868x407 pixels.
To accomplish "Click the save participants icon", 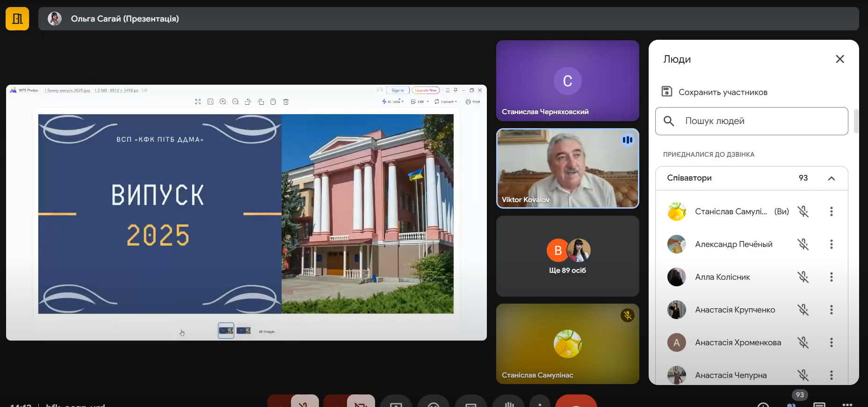I will click(667, 92).
